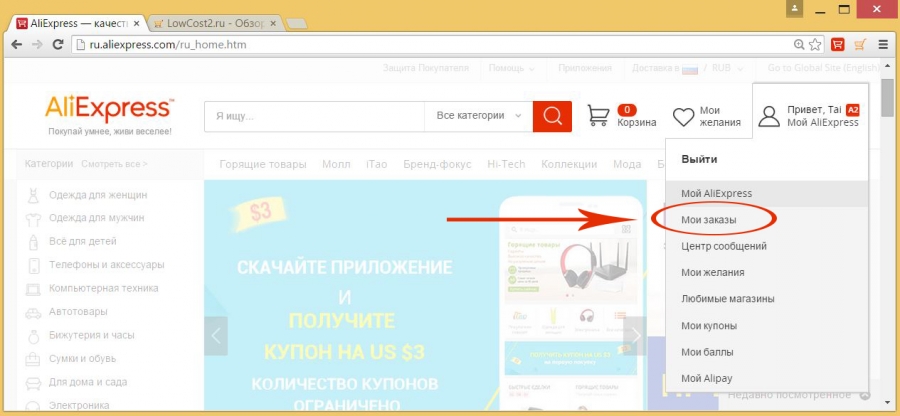900x416 pixels.
Task: Click the browser back arrow
Action: tap(16, 44)
